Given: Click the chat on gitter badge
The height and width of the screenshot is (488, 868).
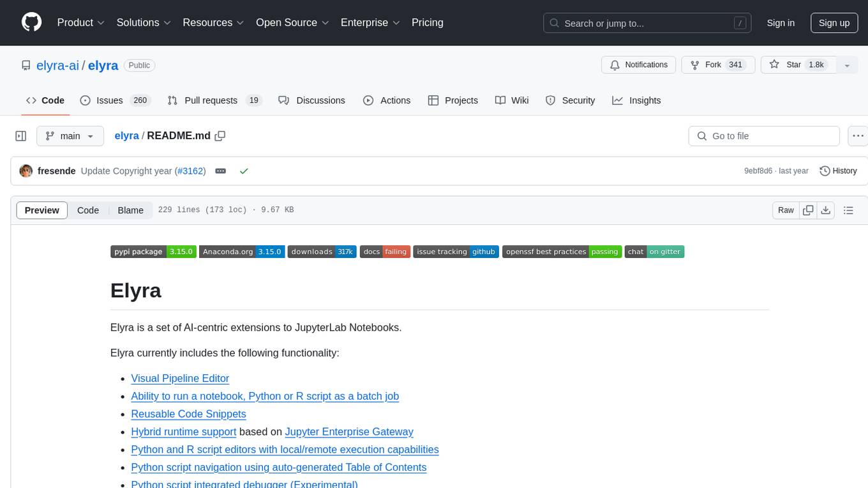Looking at the screenshot, I should pyautogui.click(x=654, y=252).
